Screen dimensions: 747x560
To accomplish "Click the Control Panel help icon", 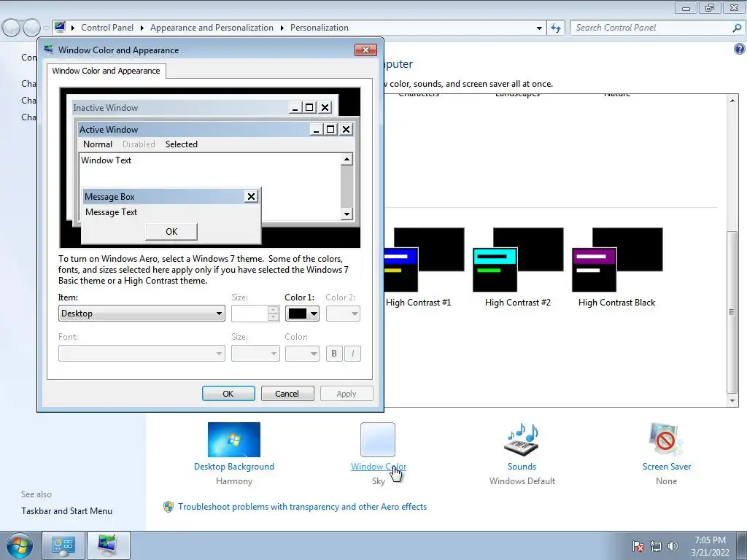I will (x=740, y=49).
